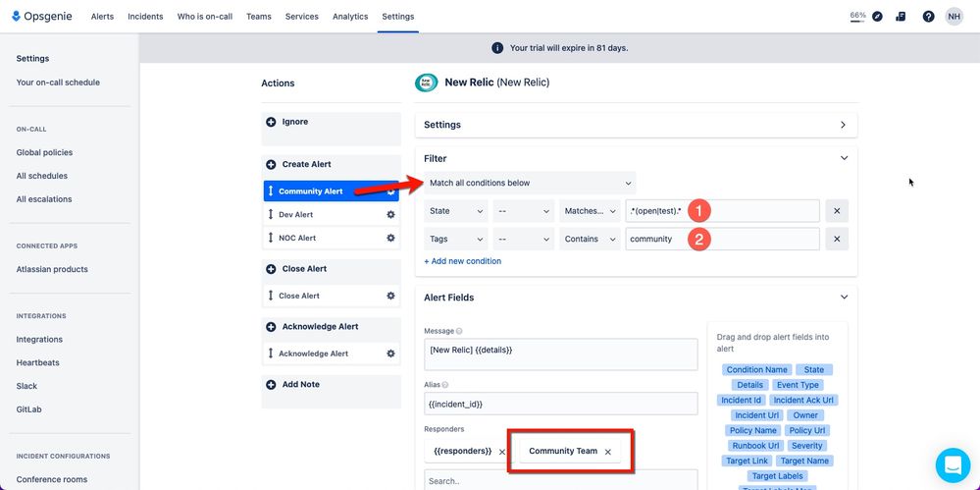
Task: Click the Message input field
Action: pyautogui.click(x=560, y=354)
